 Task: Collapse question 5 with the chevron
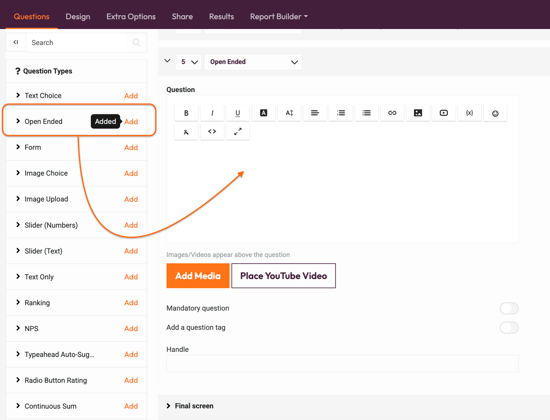[167, 61]
